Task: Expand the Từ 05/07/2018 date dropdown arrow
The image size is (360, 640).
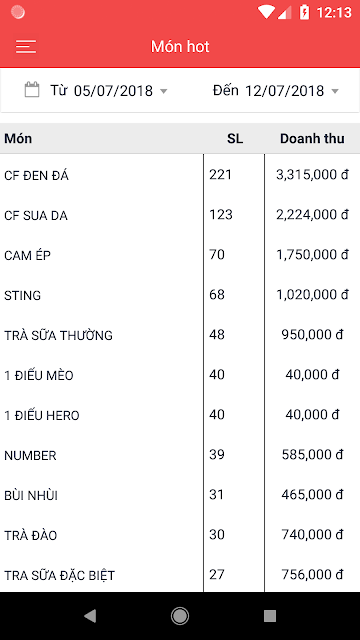Action: coord(163,91)
